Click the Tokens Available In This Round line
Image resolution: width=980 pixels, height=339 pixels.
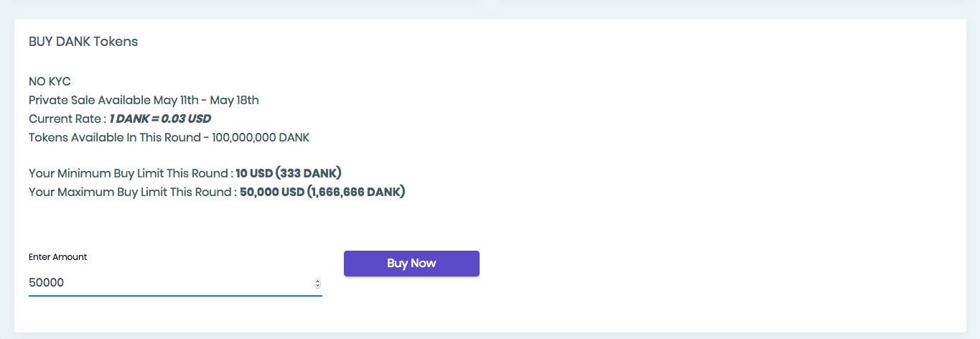pyautogui.click(x=169, y=138)
